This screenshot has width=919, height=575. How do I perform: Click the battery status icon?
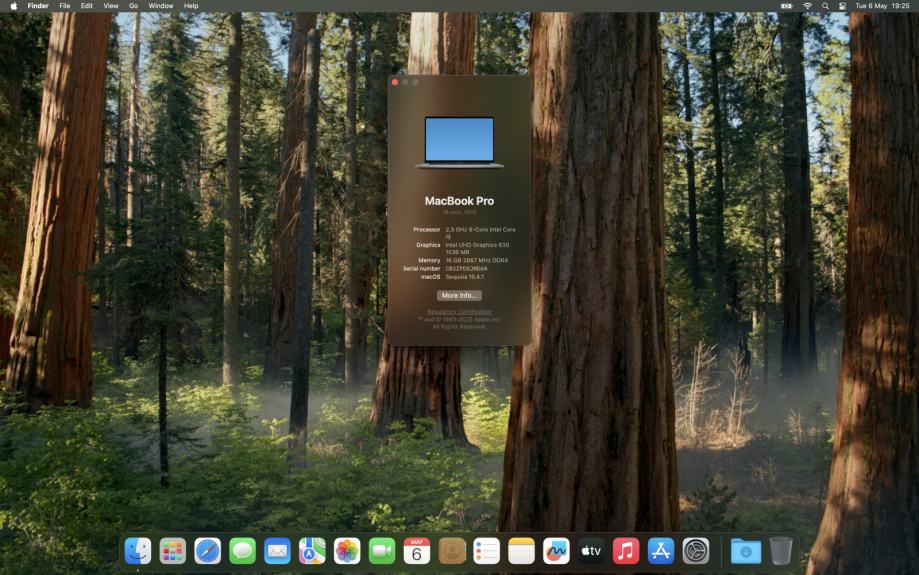coord(787,6)
